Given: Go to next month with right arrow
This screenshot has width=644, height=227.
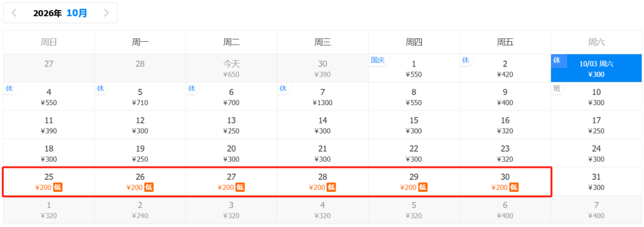Looking at the screenshot, I should tap(106, 13).
